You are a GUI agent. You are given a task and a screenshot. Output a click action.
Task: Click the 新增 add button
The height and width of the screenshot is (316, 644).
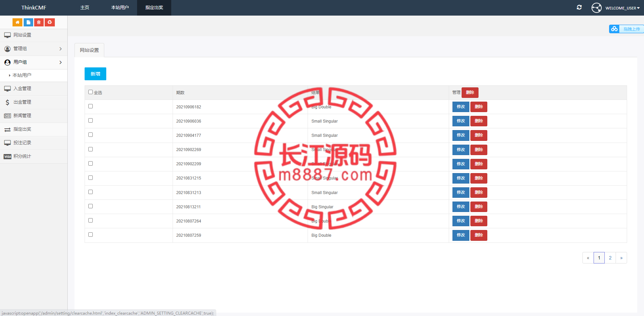[x=95, y=74]
